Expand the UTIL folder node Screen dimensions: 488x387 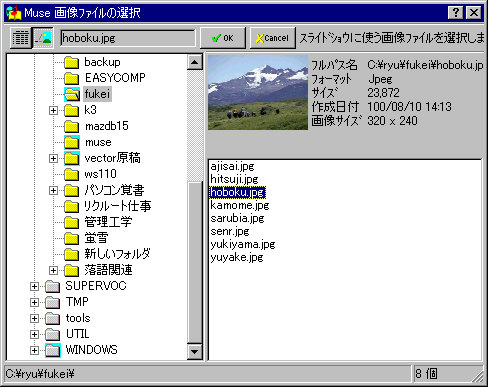coord(34,334)
